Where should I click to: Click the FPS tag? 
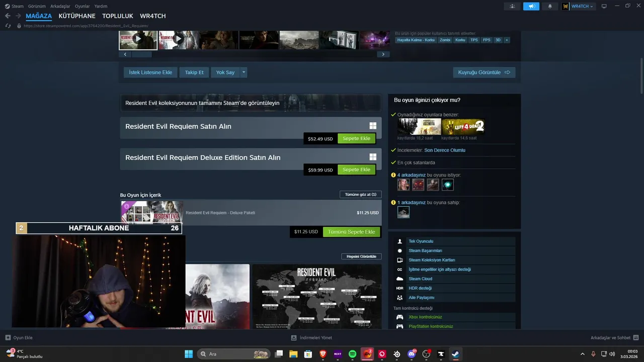pyautogui.click(x=487, y=40)
